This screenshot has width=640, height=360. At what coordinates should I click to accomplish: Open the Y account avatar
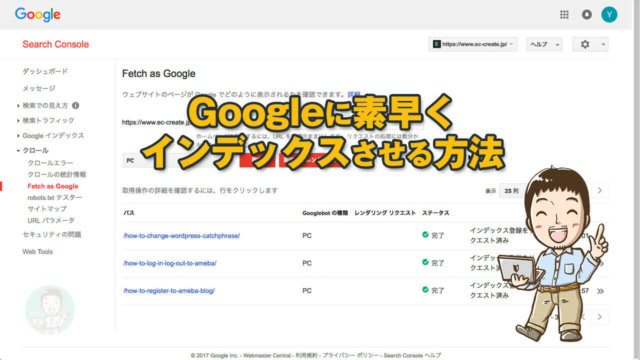[x=609, y=15]
